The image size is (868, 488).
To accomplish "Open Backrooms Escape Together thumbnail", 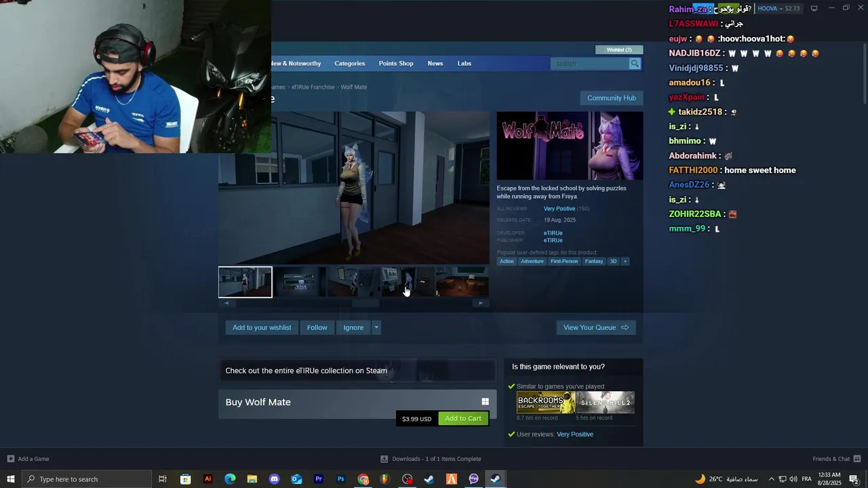I will (546, 403).
